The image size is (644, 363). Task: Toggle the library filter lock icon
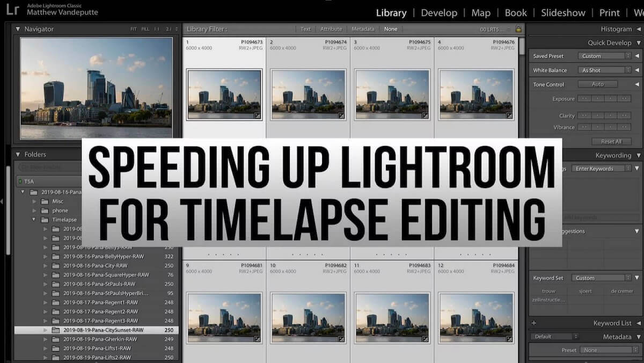tap(518, 29)
